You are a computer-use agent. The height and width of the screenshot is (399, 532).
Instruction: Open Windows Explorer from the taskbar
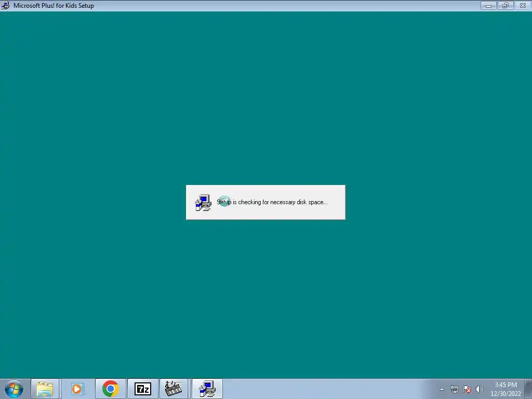tap(45, 389)
